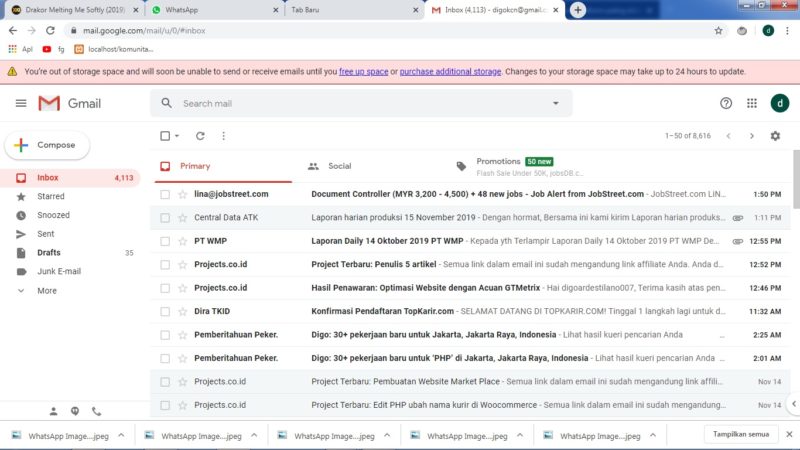Viewport: 800px width, 450px height.
Task: Check the Project Terbaru: Penulis 5 artikel email
Action: coord(165,265)
